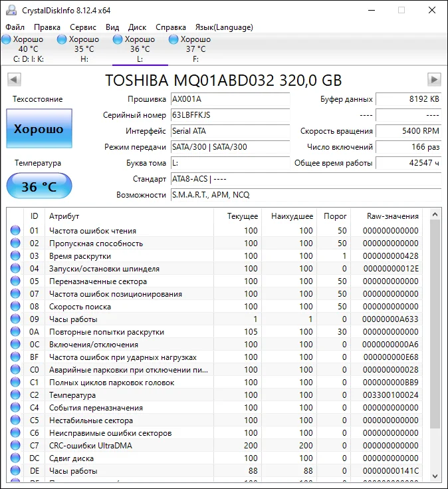This screenshot has height=489, width=448.
Task: Click rotation speed value 5400 RPM
Action: [408, 131]
